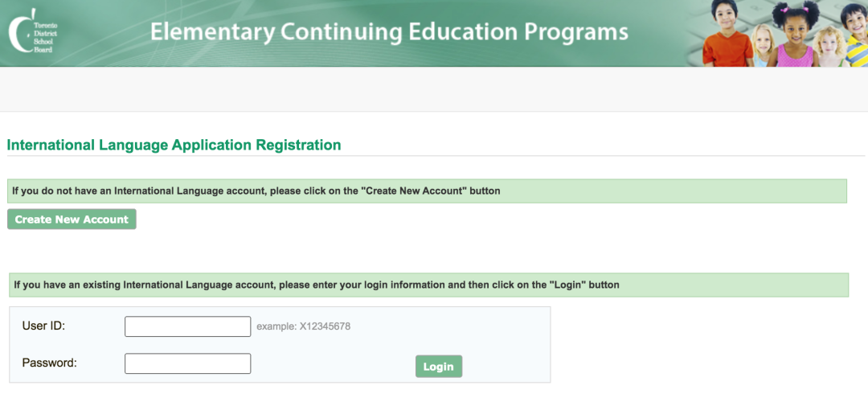Click the curly blonde child in the banner
This screenshot has height=402, width=868.
point(829,47)
